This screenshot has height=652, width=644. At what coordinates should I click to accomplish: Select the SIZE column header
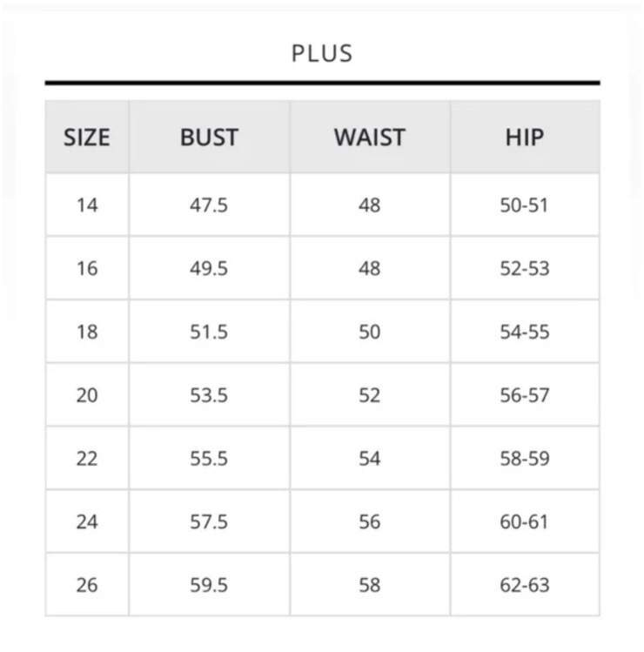pyautogui.click(x=87, y=138)
